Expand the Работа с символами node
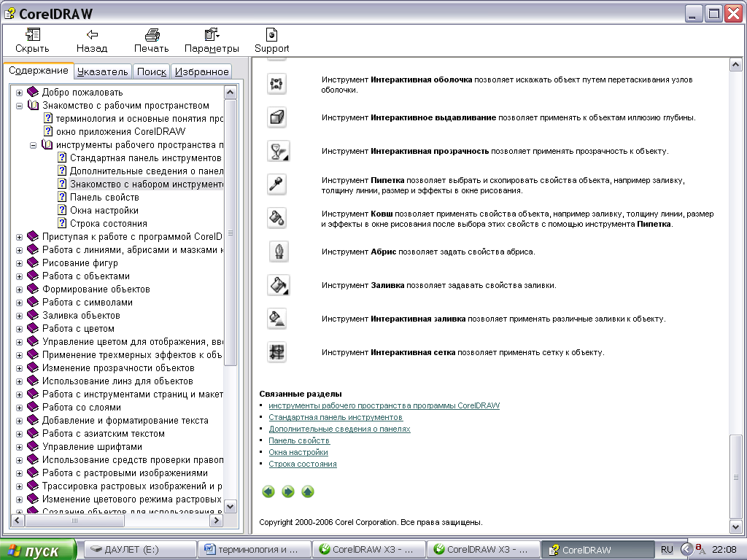747x560 pixels. point(19,303)
